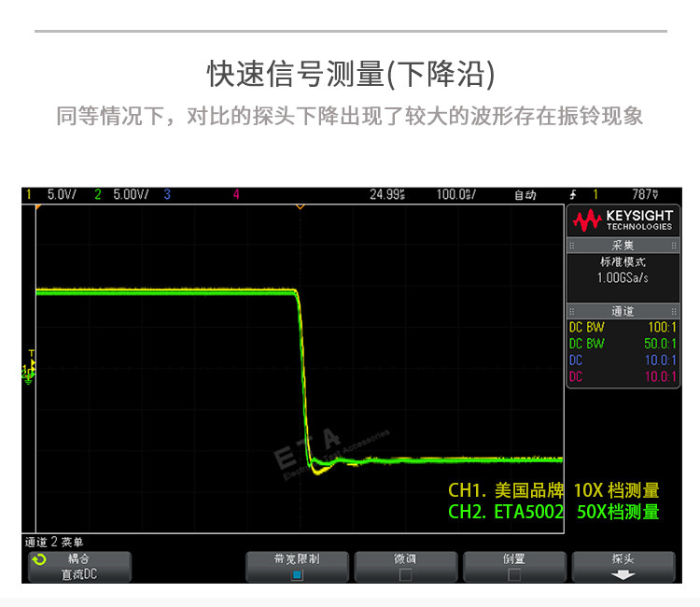Click the green channel 2 waveform trace

(165, 293)
